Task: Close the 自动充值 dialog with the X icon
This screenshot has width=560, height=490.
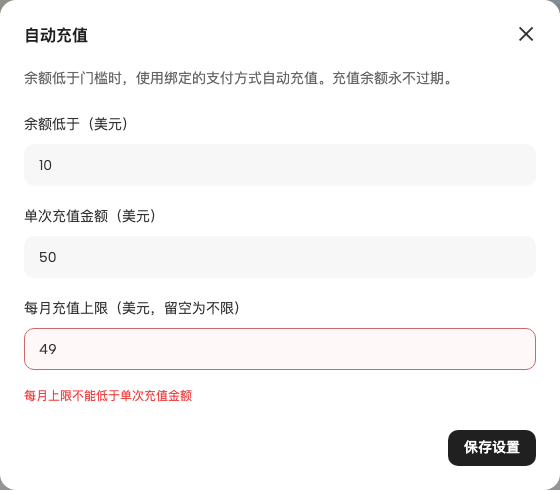Action: pyautogui.click(x=526, y=34)
